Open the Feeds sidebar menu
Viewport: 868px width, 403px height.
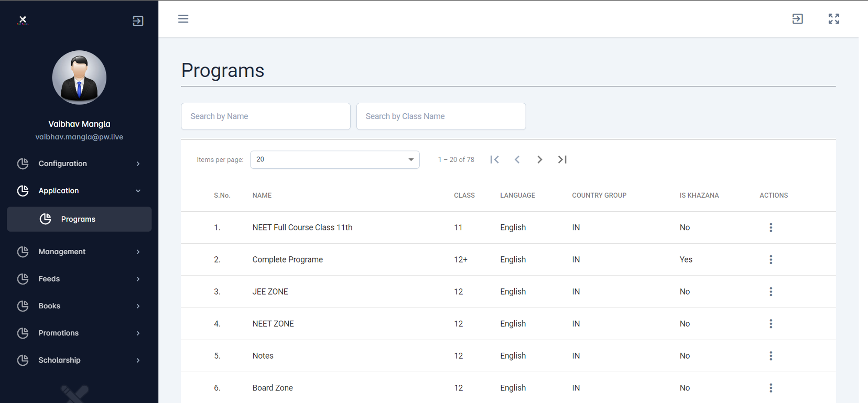79,279
